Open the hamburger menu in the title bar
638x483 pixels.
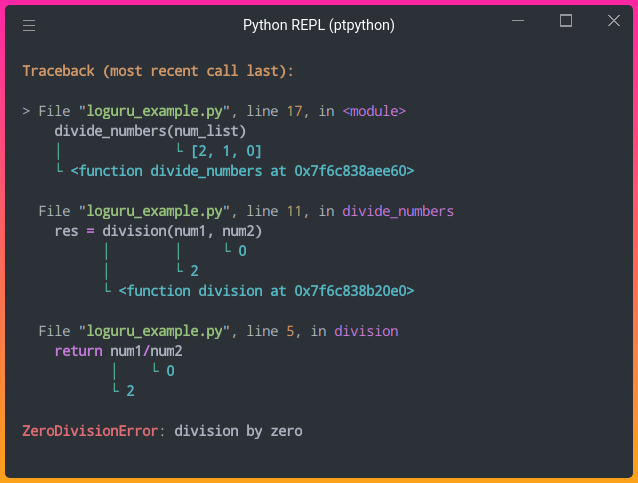[29, 26]
